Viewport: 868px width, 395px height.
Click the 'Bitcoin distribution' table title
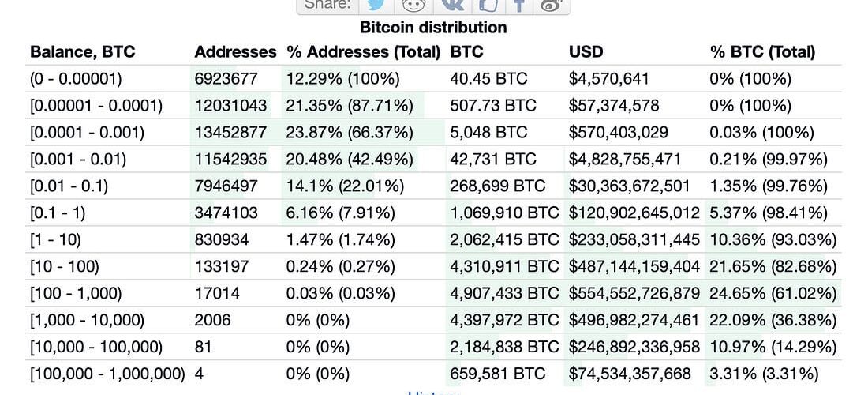(433, 28)
